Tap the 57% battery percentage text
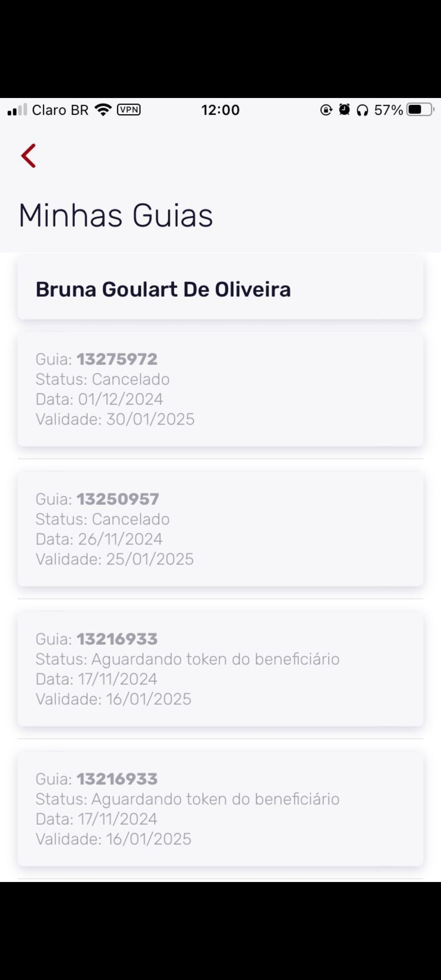Image resolution: width=441 pixels, height=980 pixels. coord(388,110)
